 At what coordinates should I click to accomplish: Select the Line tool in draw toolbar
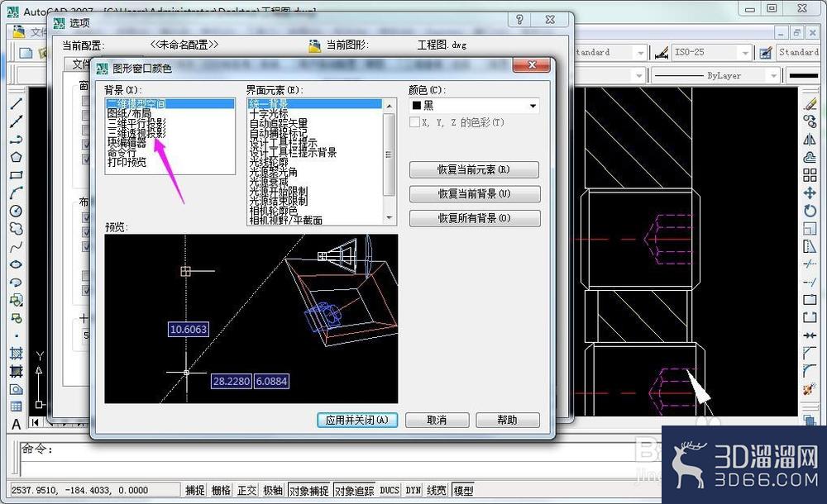(x=17, y=103)
